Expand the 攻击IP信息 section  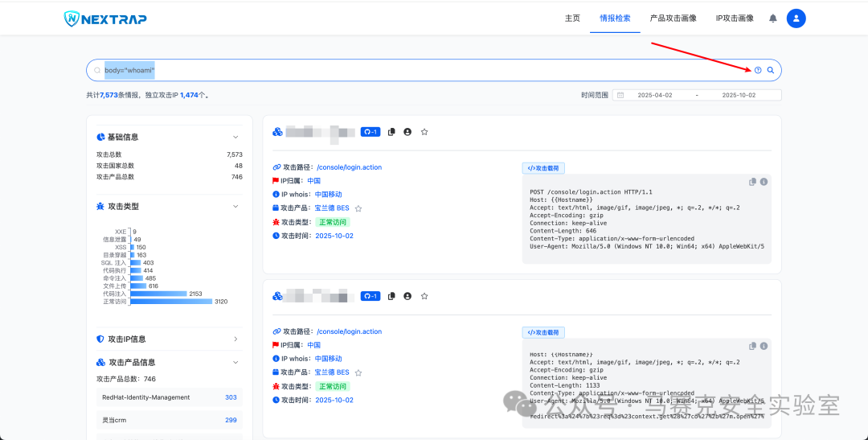click(x=235, y=339)
